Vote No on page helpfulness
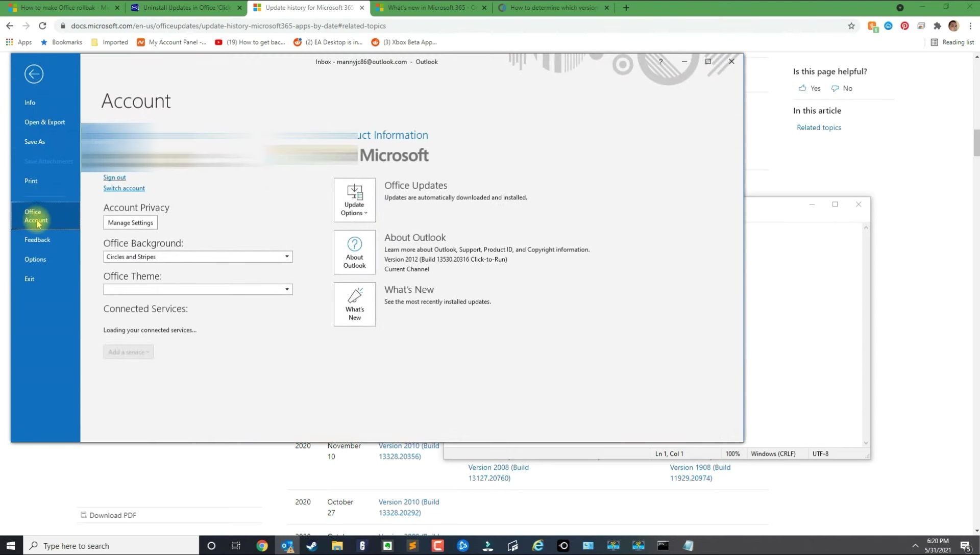 pyautogui.click(x=842, y=88)
